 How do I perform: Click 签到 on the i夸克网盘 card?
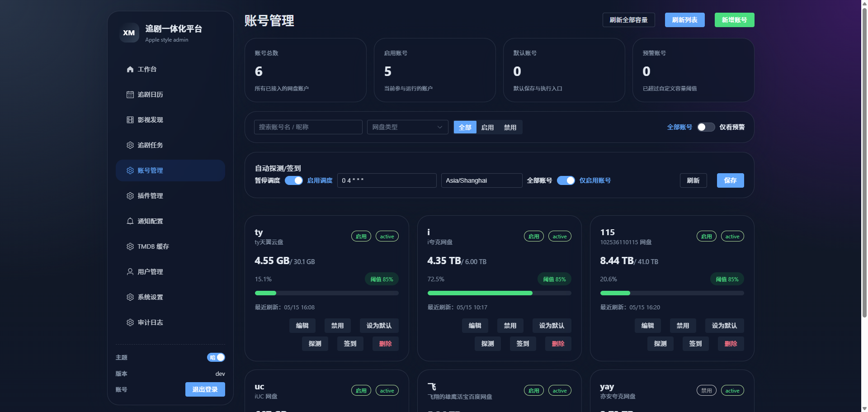tap(523, 344)
